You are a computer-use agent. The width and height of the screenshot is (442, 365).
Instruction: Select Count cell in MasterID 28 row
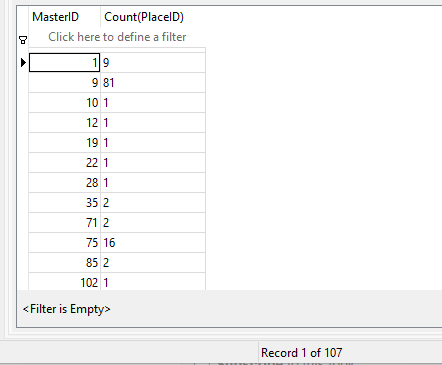[x=153, y=183]
